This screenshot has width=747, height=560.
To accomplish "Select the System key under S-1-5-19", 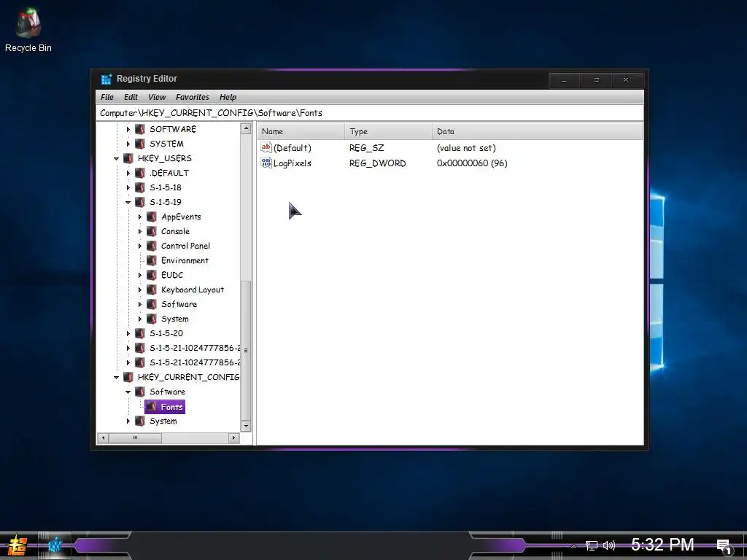I will coord(175,319).
